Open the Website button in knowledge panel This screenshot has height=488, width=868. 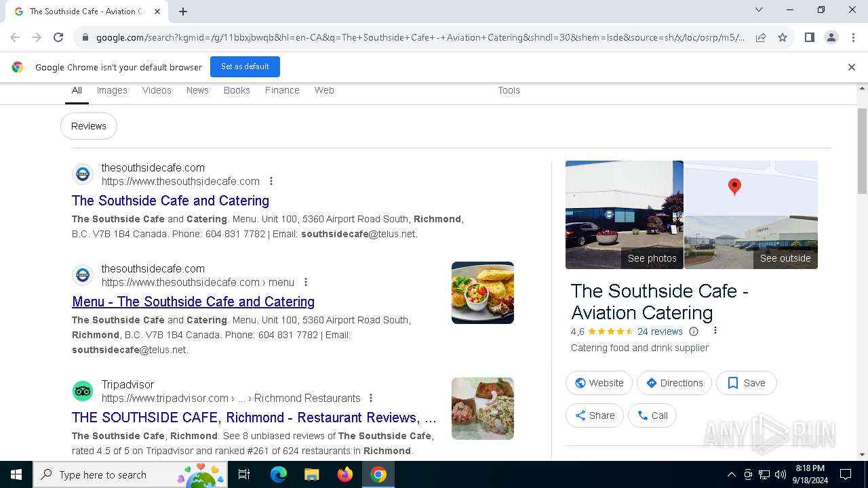[599, 383]
